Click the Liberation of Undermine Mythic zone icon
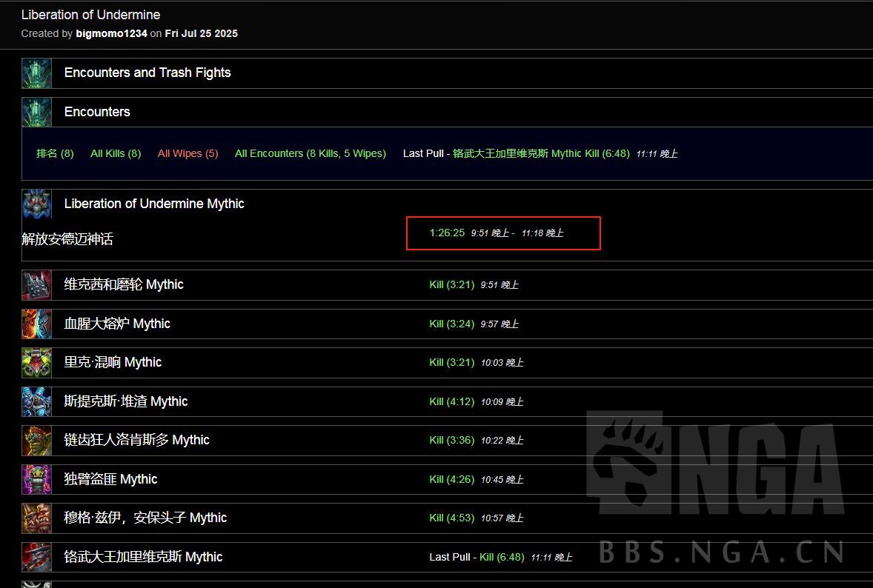 [x=36, y=204]
